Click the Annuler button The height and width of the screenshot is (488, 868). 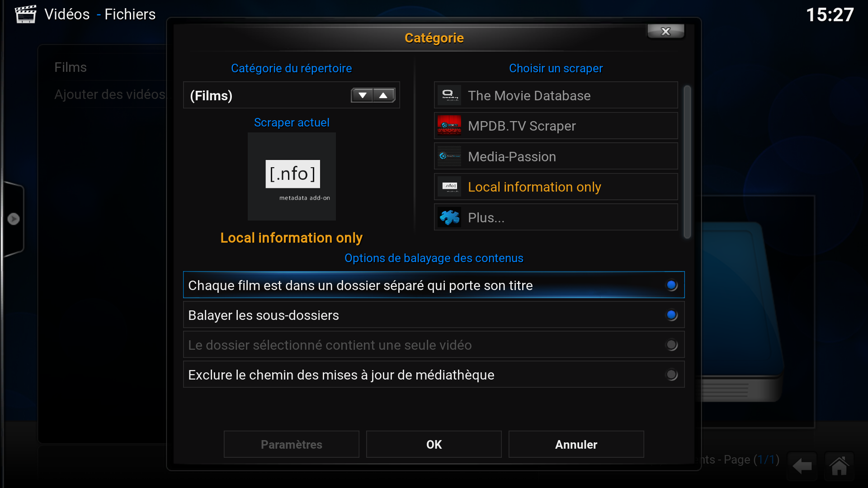576,444
